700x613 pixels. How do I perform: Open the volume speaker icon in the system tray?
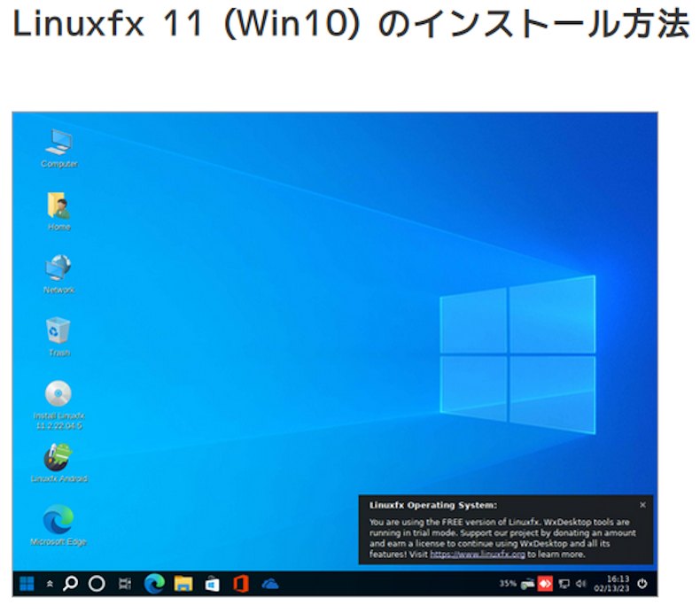(580, 584)
